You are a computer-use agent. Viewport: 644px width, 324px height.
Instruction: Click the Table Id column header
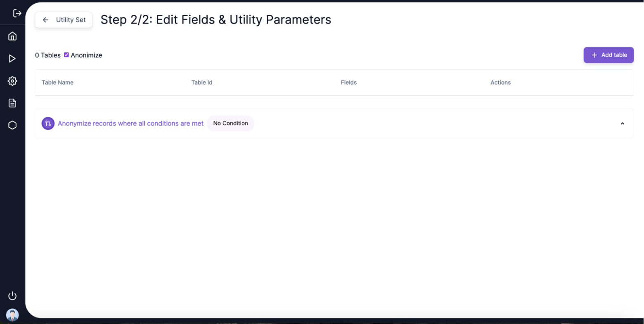pos(201,83)
